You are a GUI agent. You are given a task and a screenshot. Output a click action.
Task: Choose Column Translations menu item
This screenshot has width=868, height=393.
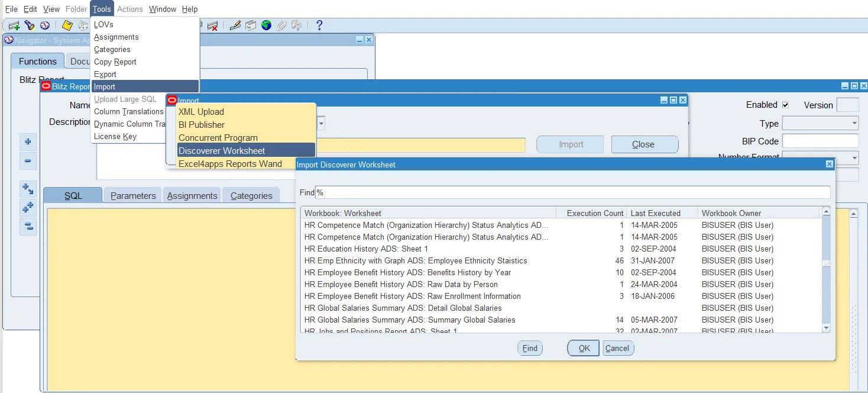(x=128, y=111)
